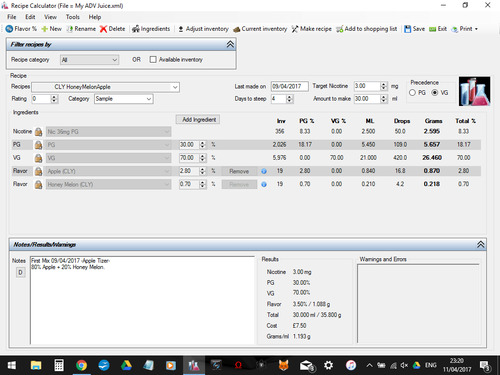Open Calculator from the taskbar
Screen dimensions: 500x375
(59, 366)
